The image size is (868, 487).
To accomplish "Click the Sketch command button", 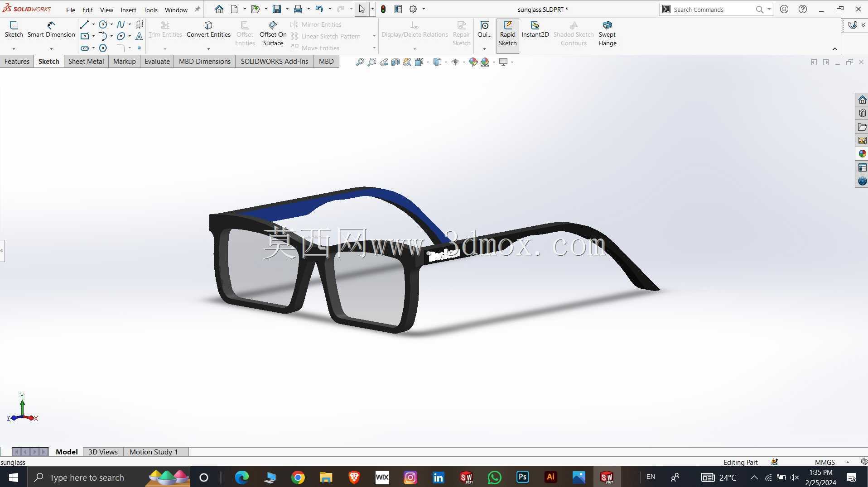I will pos(14,29).
